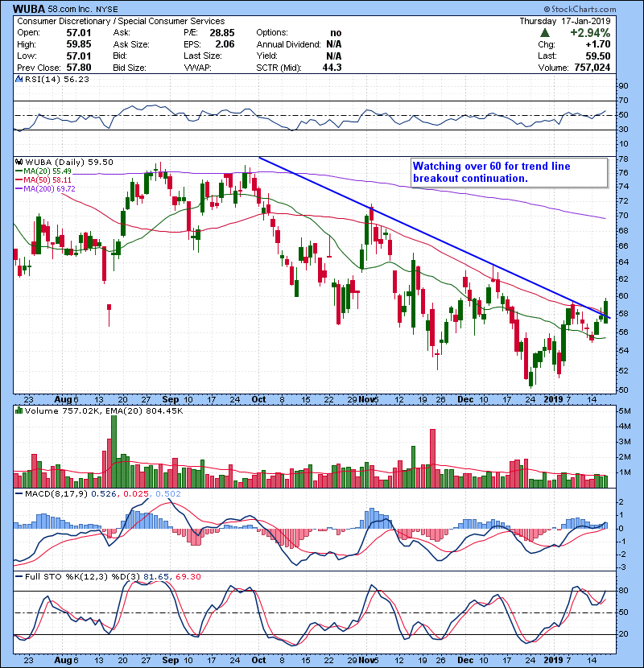
Task: Click the MACD signal value '0.025'
Action: pyautogui.click(x=136, y=494)
